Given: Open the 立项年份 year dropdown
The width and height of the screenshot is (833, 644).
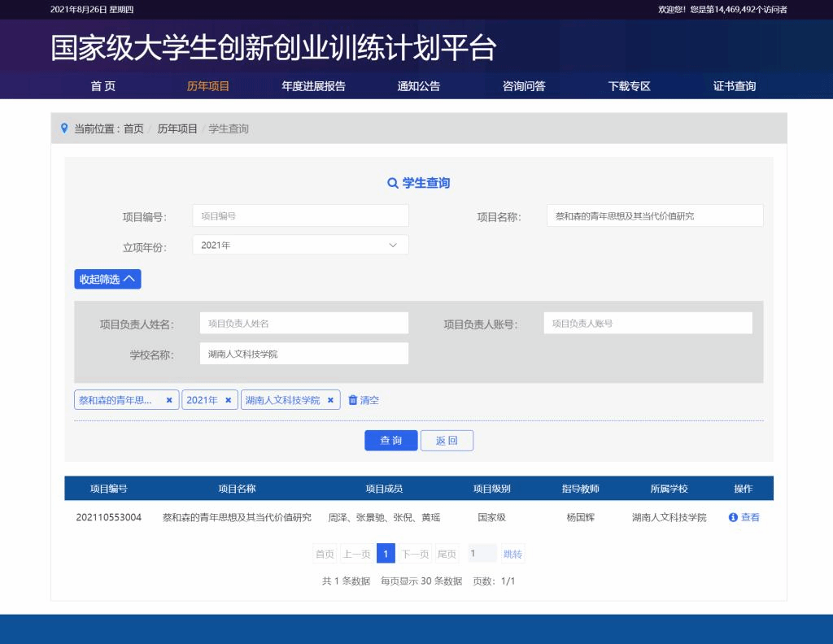Looking at the screenshot, I should click(x=300, y=245).
